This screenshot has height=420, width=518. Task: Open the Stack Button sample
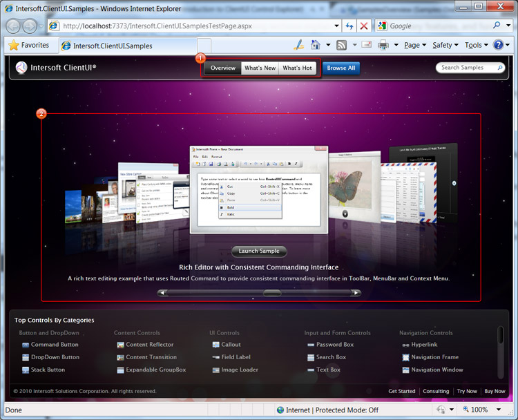(44, 370)
